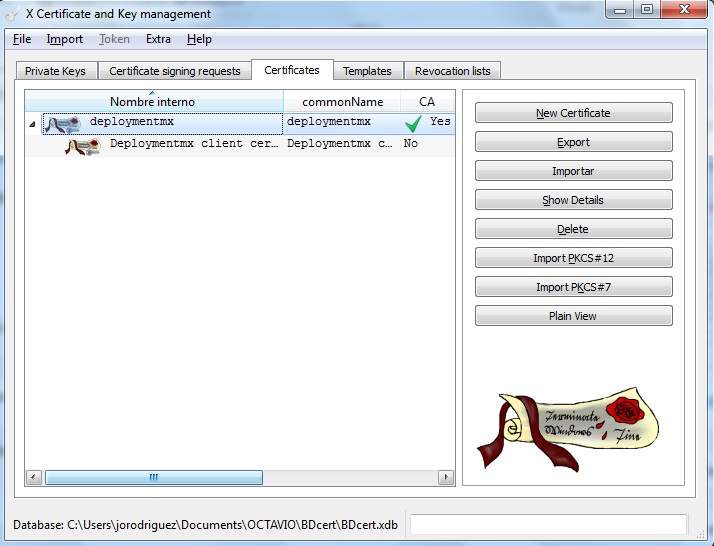Click the deploymentmx CA certificate icon
The height and width of the screenshot is (546, 714).
tap(62, 124)
